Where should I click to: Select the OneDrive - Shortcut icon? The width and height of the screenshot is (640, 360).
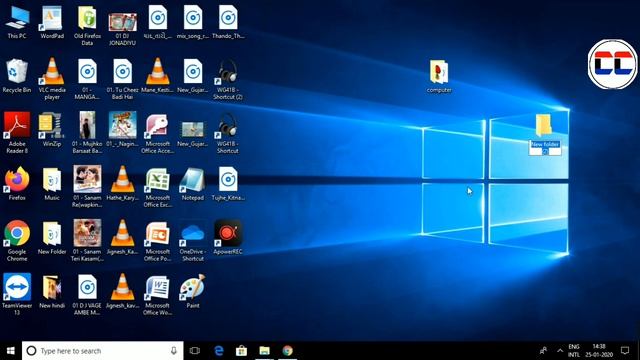pyautogui.click(x=193, y=241)
